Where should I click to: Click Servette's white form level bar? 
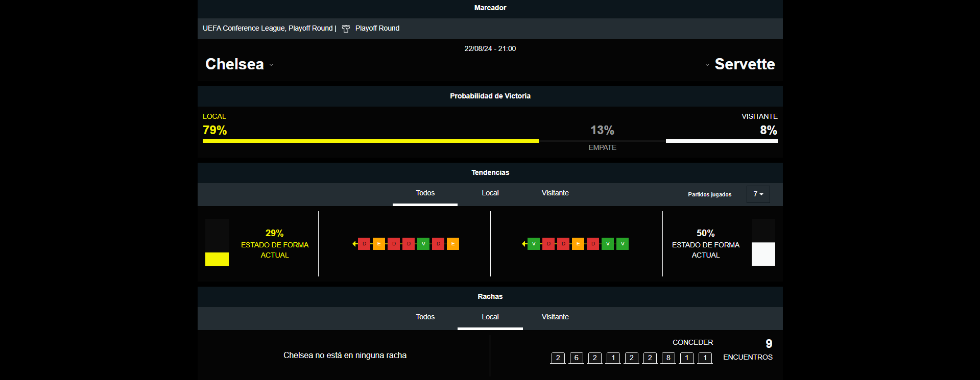coord(763,254)
